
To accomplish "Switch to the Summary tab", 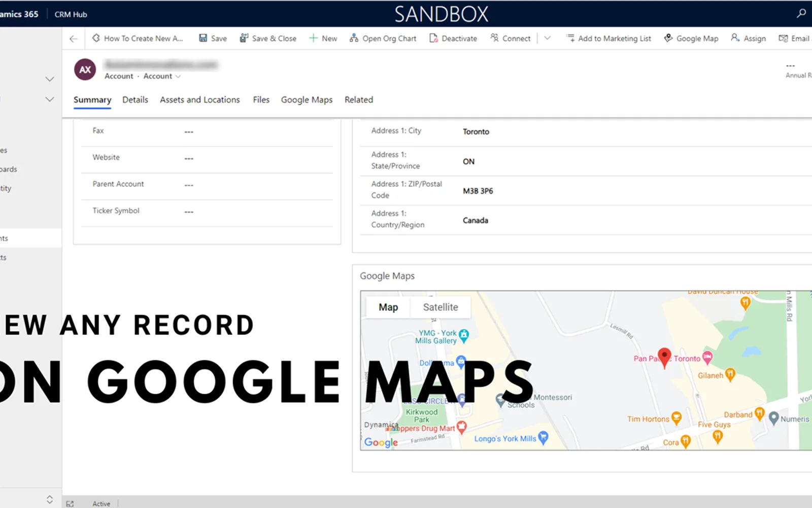I will 92,100.
